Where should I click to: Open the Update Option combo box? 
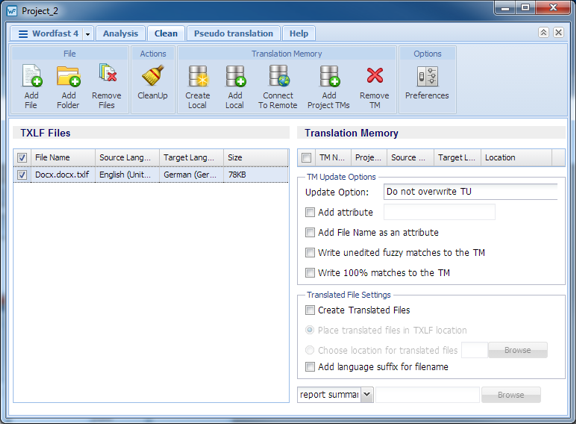471,192
